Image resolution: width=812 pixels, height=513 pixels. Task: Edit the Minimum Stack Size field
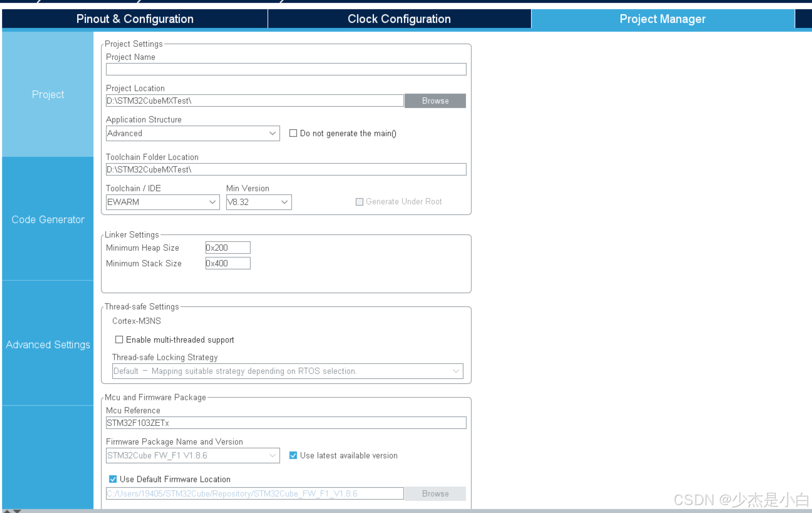click(227, 264)
